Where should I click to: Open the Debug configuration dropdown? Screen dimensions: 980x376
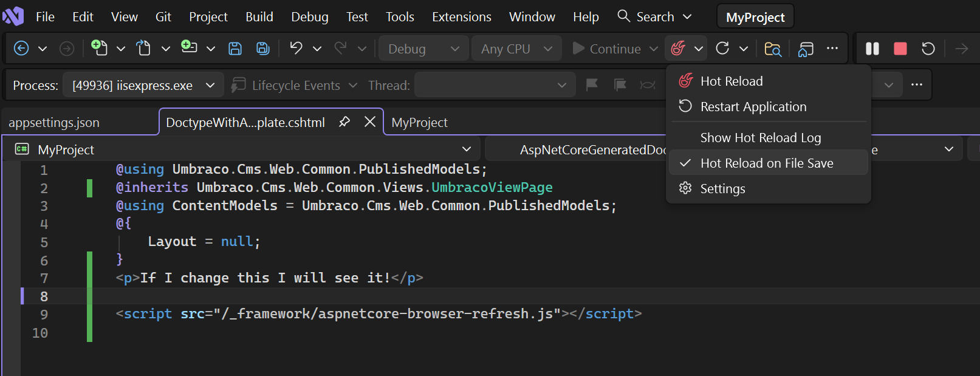pos(423,49)
